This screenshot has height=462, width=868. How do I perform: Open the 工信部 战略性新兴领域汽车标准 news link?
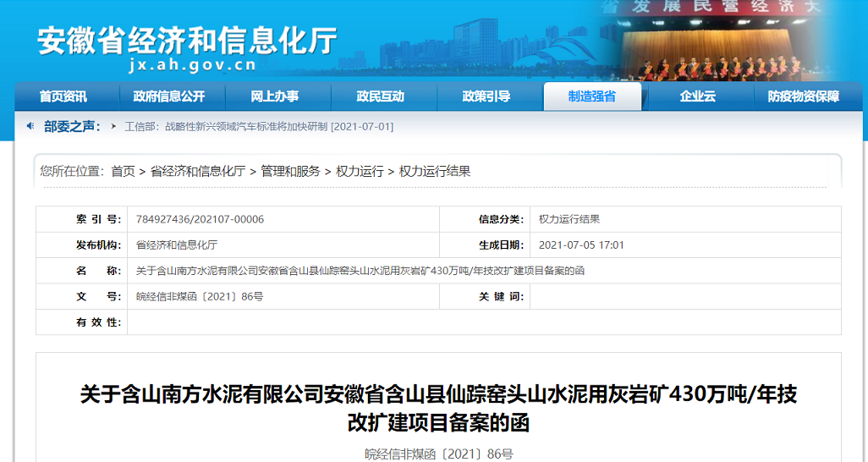coord(259,127)
